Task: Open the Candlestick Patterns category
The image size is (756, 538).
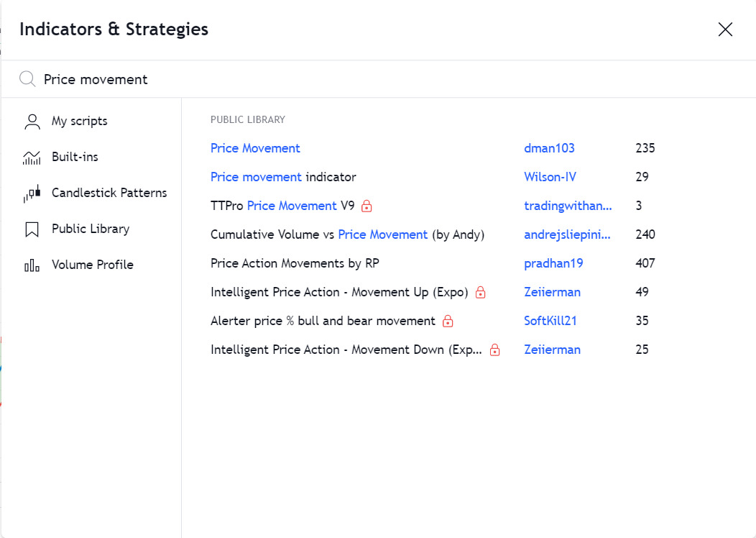Action: coord(109,193)
